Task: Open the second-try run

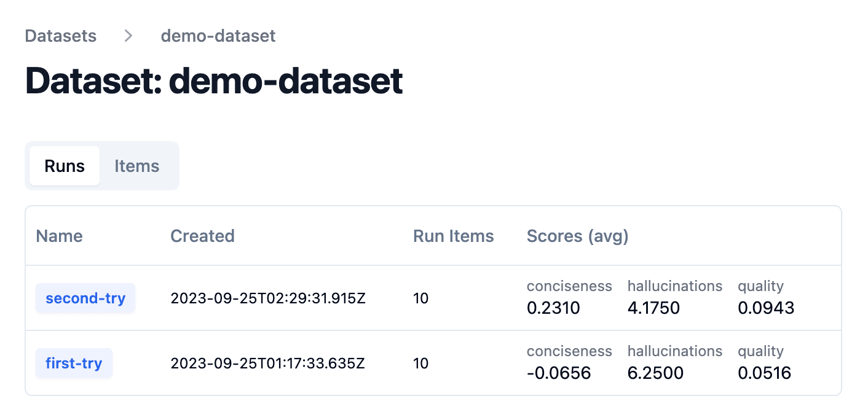Action: pos(85,298)
